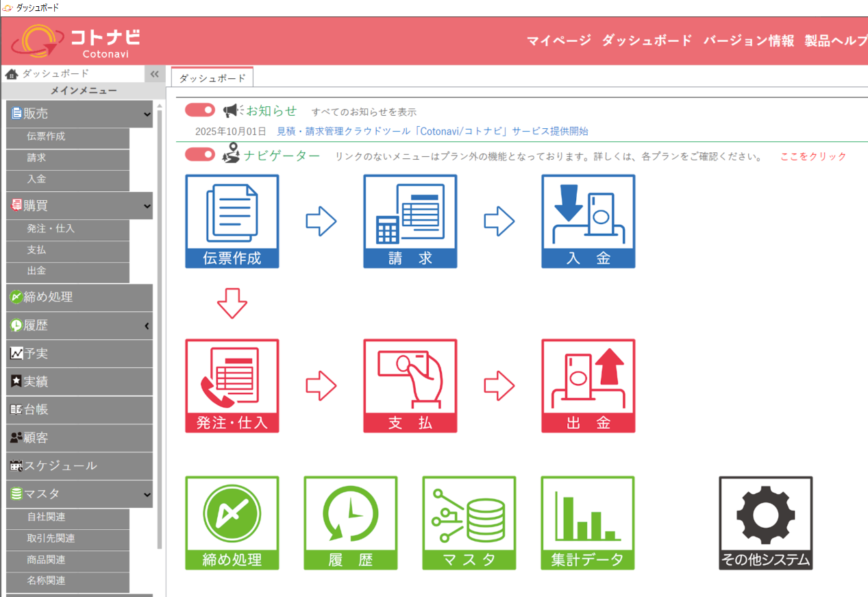Open マイページ in the top header
This screenshot has width=868, height=597.
pos(558,40)
